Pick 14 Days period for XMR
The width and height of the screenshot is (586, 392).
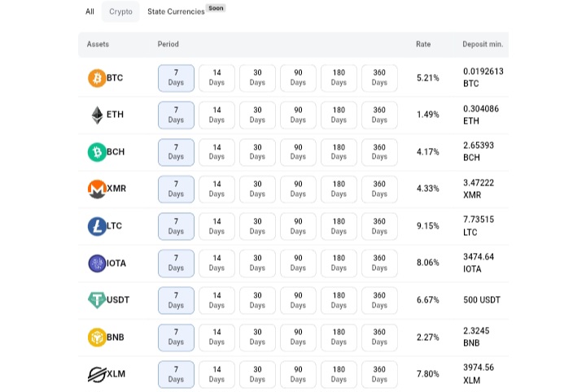click(x=216, y=189)
